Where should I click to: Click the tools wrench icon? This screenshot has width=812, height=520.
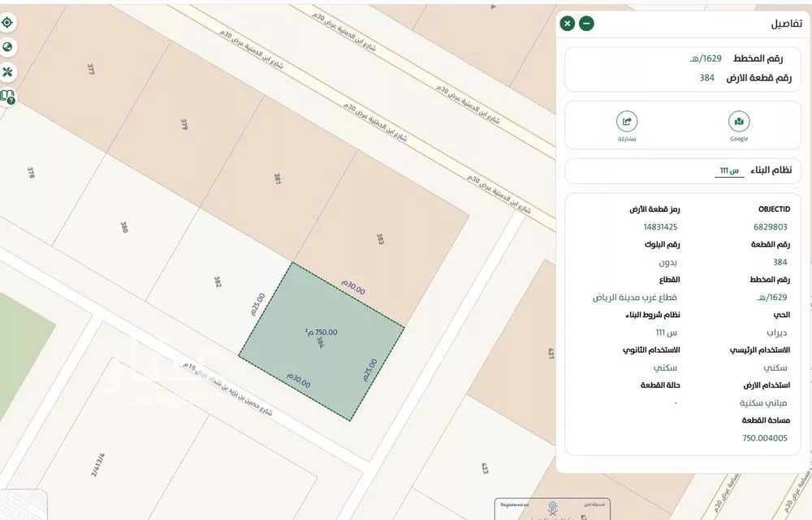(7, 71)
